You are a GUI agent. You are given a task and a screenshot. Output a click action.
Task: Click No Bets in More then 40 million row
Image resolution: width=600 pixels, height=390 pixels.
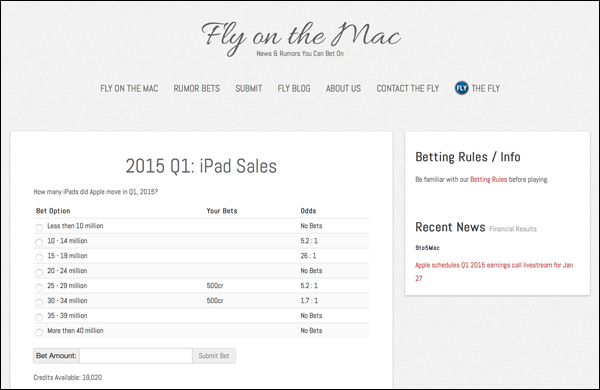(x=311, y=330)
